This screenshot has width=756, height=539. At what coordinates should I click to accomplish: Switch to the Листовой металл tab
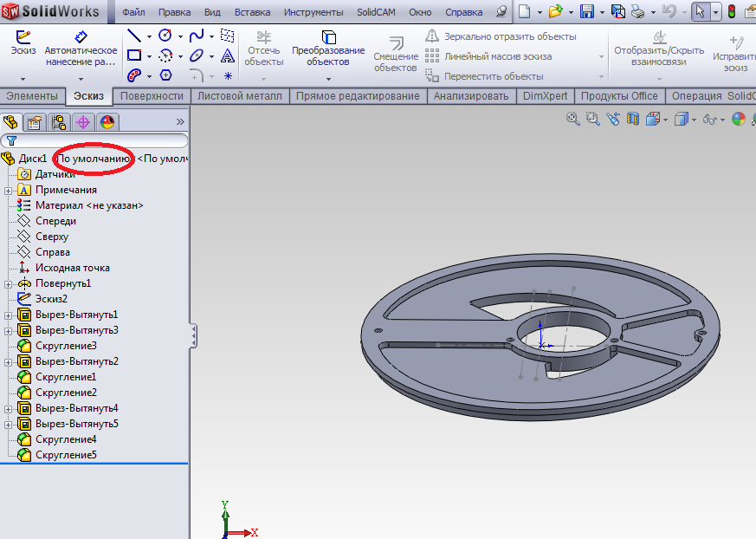point(240,96)
